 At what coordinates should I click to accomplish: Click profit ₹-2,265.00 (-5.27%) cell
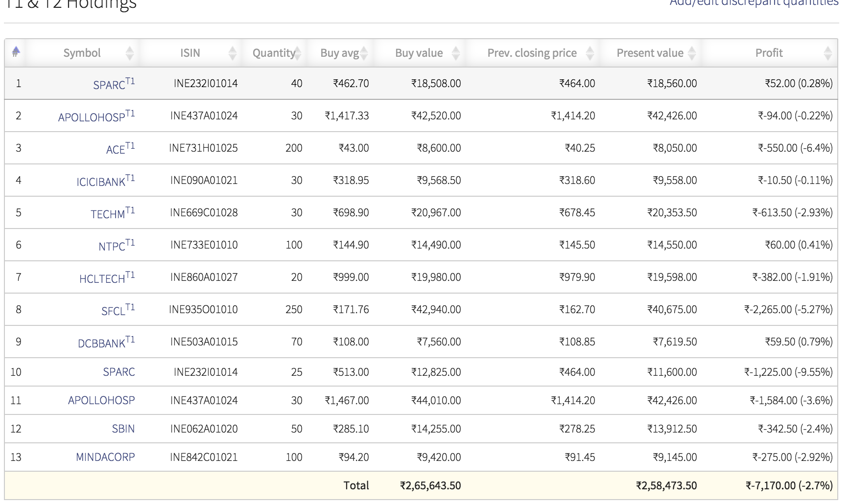point(788,309)
